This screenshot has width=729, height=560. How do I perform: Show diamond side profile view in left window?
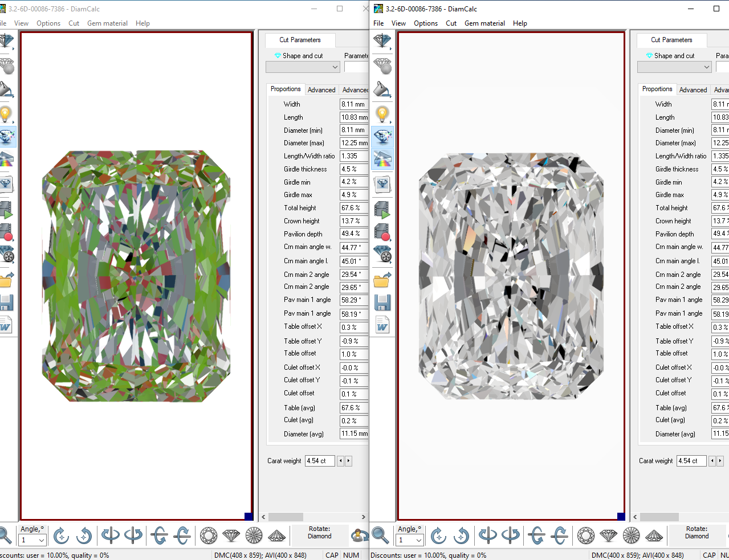click(x=231, y=536)
